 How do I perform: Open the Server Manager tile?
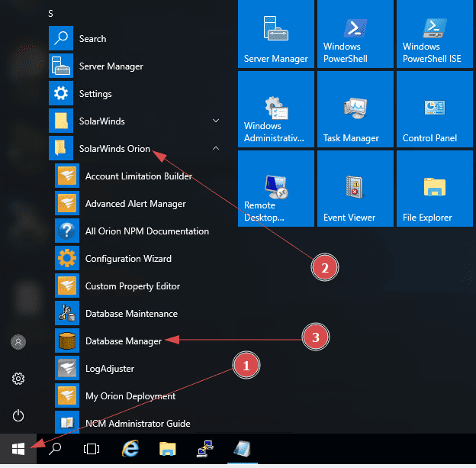click(276, 34)
